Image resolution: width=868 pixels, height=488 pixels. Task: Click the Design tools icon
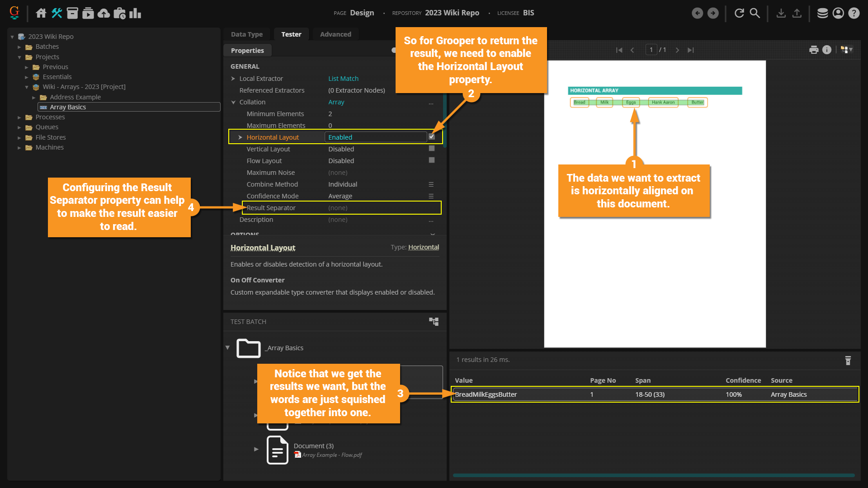click(57, 13)
